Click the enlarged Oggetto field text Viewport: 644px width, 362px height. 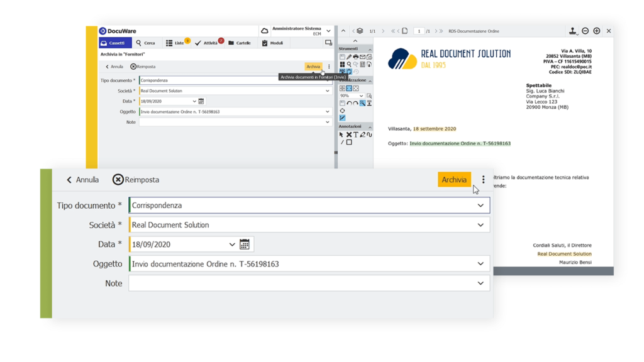pyautogui.click(x=206, y=264)
